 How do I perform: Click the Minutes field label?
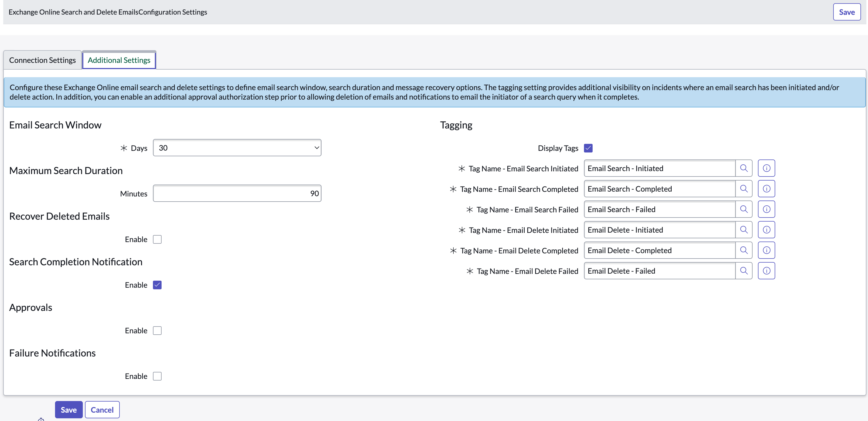pos(134,194)
